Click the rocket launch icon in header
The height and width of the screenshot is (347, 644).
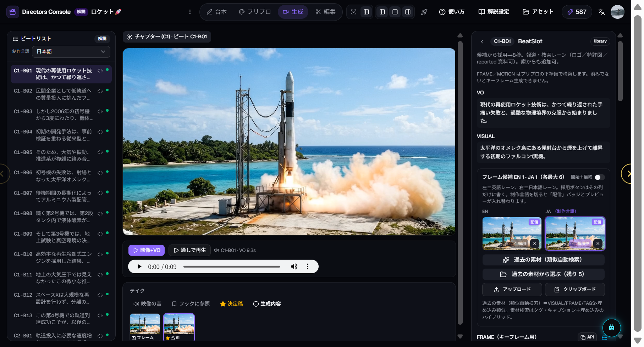tap(424, 12)
